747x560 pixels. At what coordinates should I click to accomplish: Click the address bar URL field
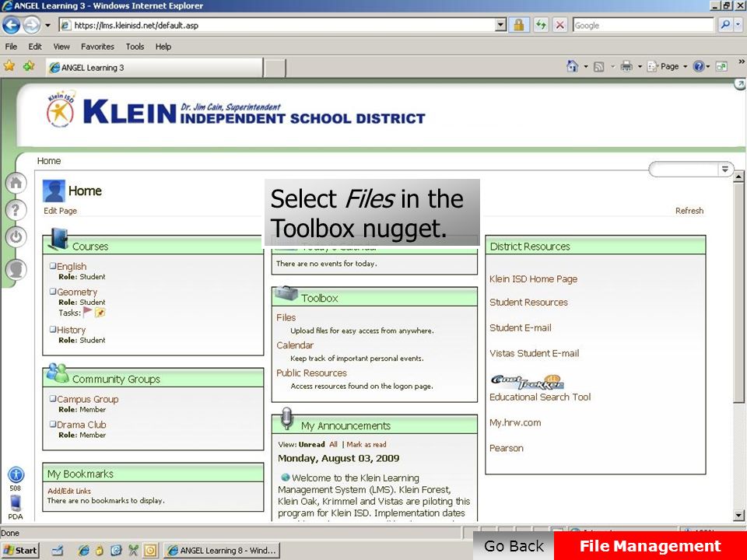(277, 25)
